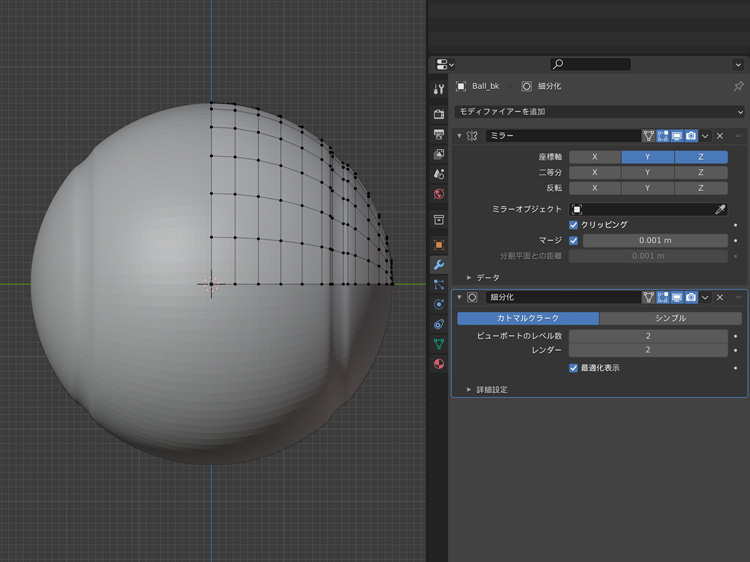The width and height of the screenshot is (750, 562).
Task: Uncheck the 最適化表示 option
Action: coord(574,368)
